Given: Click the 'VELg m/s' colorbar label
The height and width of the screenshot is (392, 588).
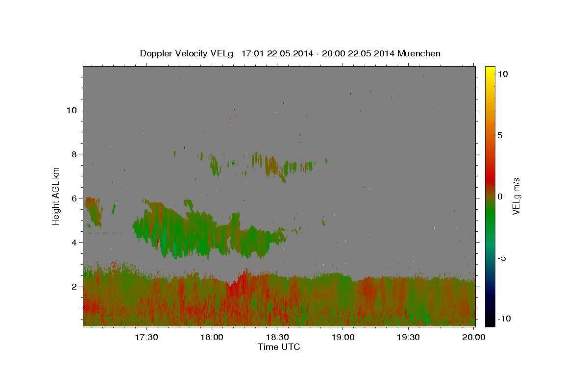Looking at the screenshot, I should 515,196.
